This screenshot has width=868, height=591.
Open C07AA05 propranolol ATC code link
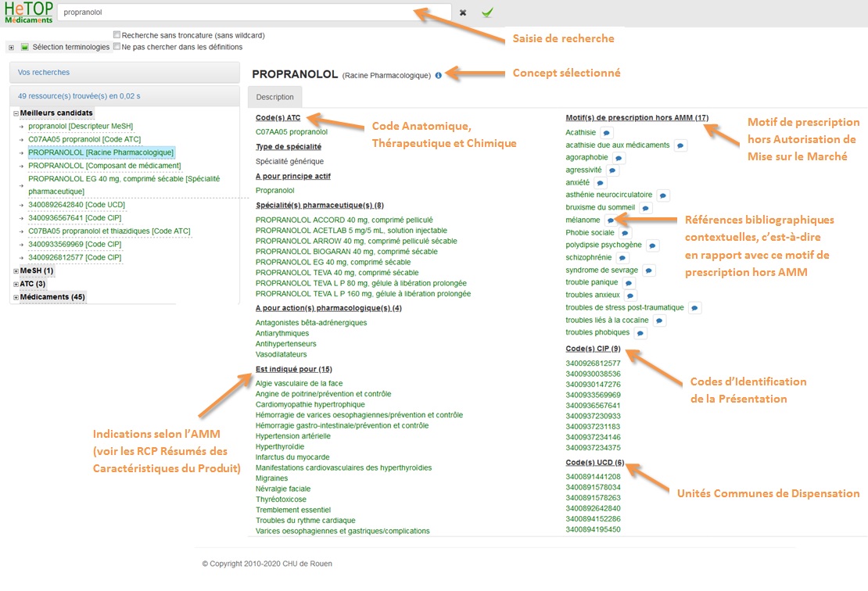292,132
